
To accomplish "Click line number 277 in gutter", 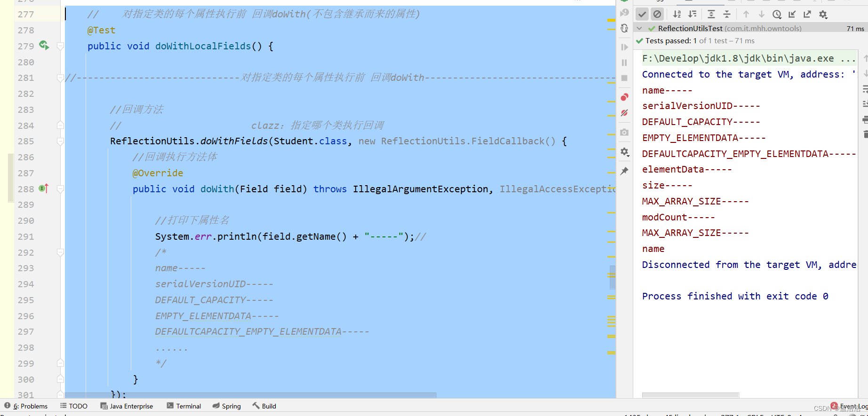I will 26,14.
